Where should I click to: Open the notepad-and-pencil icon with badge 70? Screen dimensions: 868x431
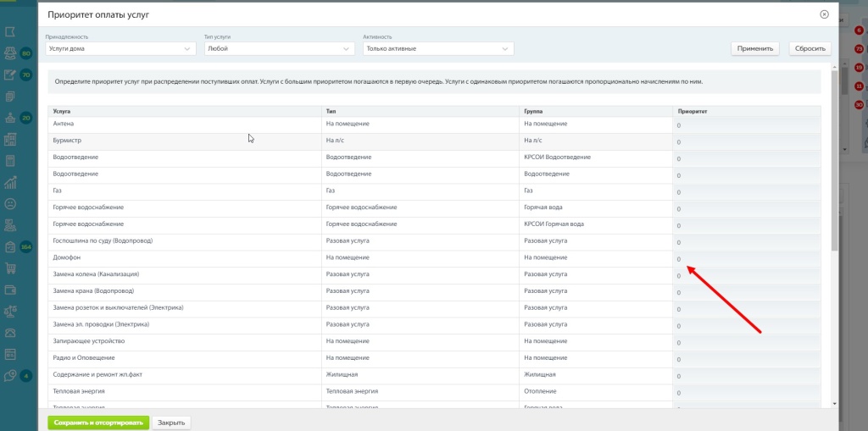(x=9, y=75)
